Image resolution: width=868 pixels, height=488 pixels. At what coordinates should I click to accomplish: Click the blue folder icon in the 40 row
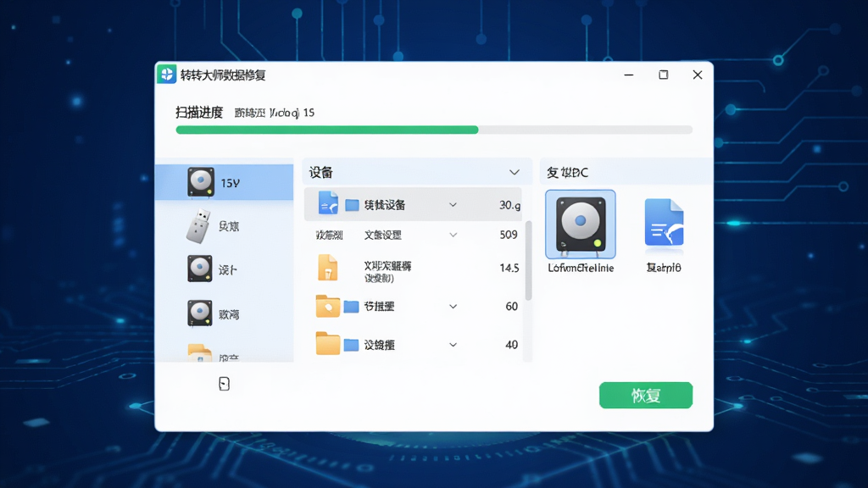[x=351, y=346]
